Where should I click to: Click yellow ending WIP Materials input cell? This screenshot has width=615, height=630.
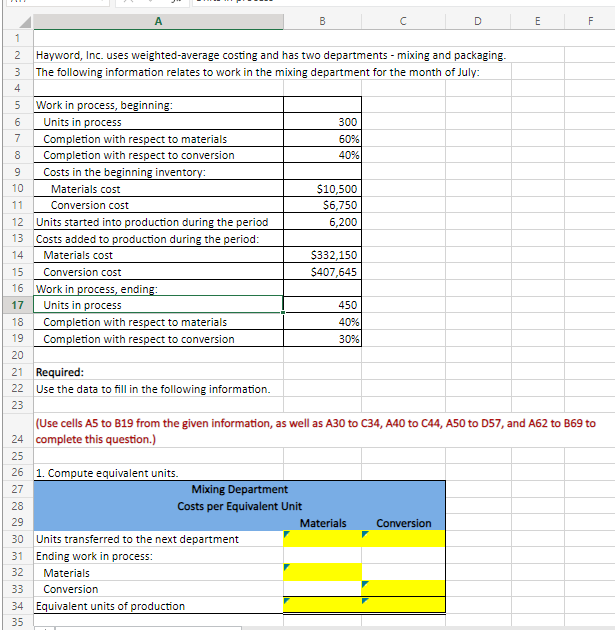pyautogui.click(x=322, y=573)
